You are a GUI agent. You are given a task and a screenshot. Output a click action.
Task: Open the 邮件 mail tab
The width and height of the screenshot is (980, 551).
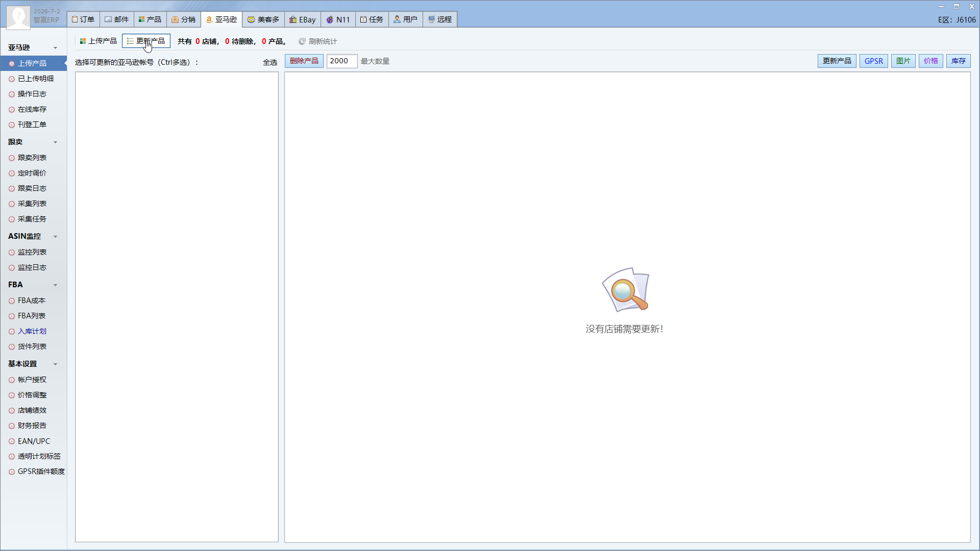click(x=117, y=19)
